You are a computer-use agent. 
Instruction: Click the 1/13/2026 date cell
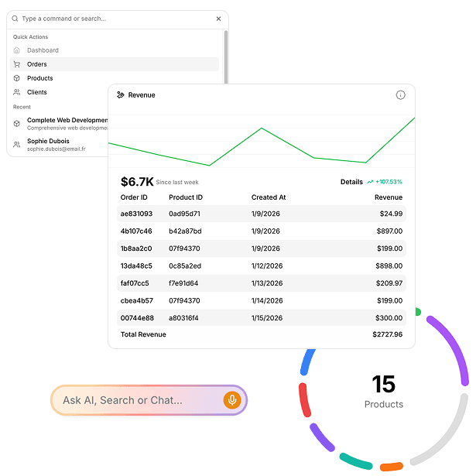(x=267, y=283)
